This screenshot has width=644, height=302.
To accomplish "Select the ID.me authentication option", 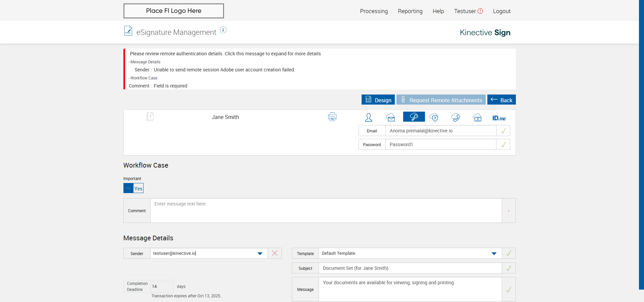I will [499, 118].
